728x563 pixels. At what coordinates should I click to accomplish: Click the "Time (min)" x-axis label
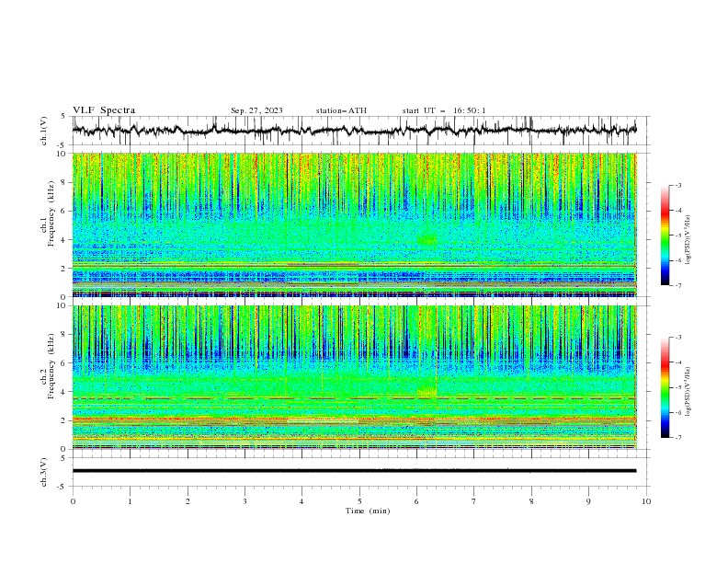(368, 511)
